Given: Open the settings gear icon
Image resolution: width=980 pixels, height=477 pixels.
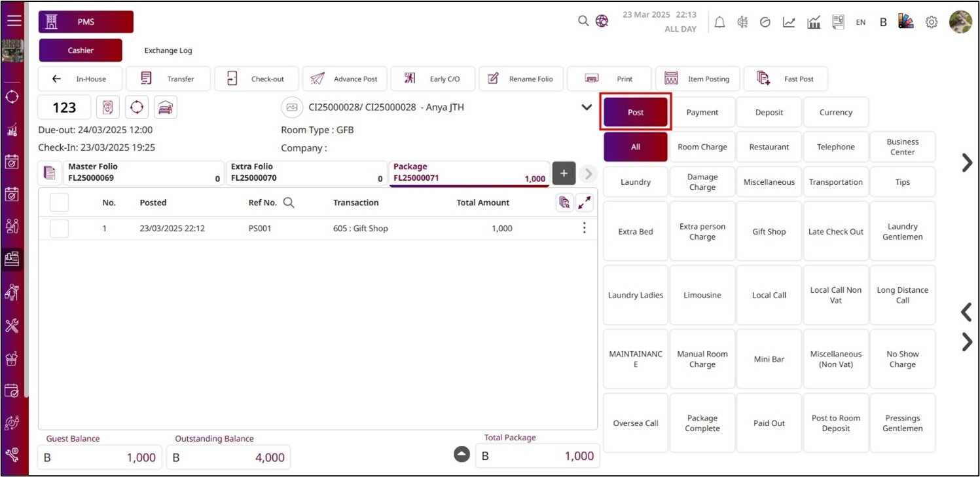Looking at the screenshot, I should pyautogui.click(x=931, y=22).
